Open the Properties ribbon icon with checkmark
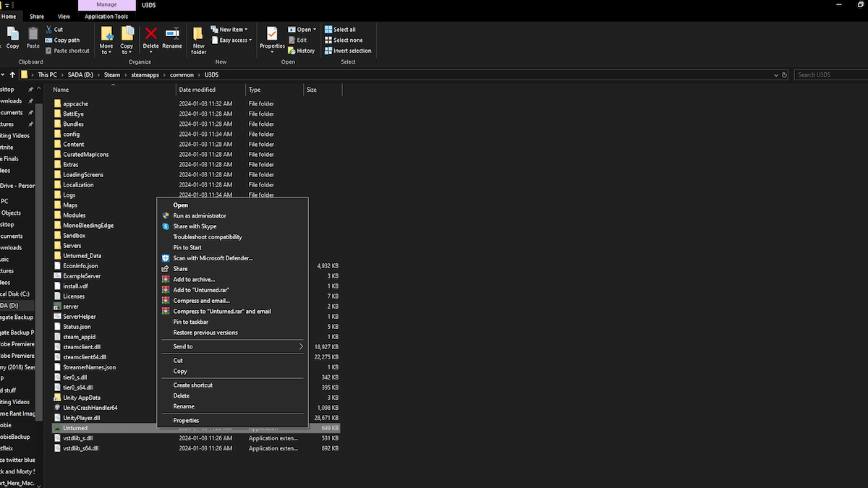This screenshot has width=868, height=488. click(x=272, y=37)
